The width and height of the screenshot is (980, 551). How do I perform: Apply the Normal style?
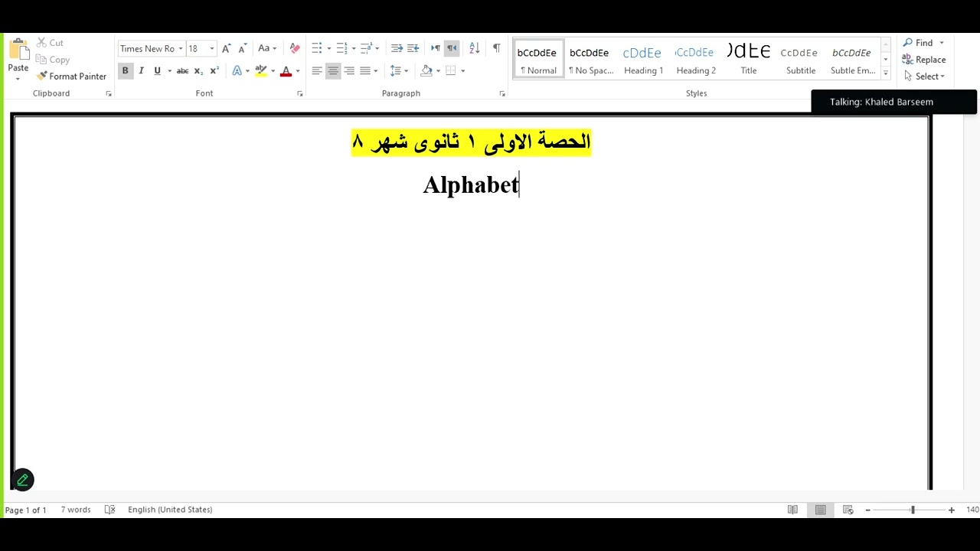point(538,60)
